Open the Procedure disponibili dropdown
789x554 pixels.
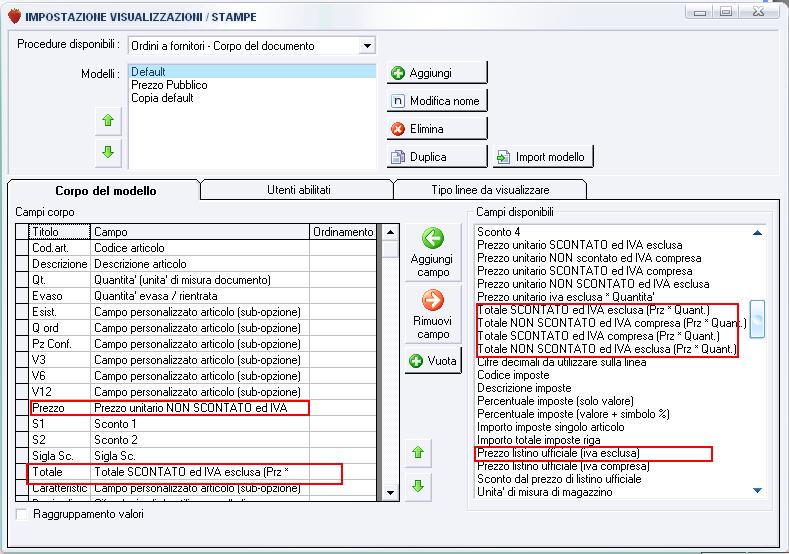[x=367, y=46]
